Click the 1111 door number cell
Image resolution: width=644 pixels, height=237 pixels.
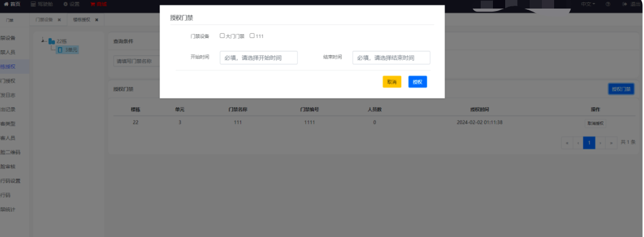(309, 122)
